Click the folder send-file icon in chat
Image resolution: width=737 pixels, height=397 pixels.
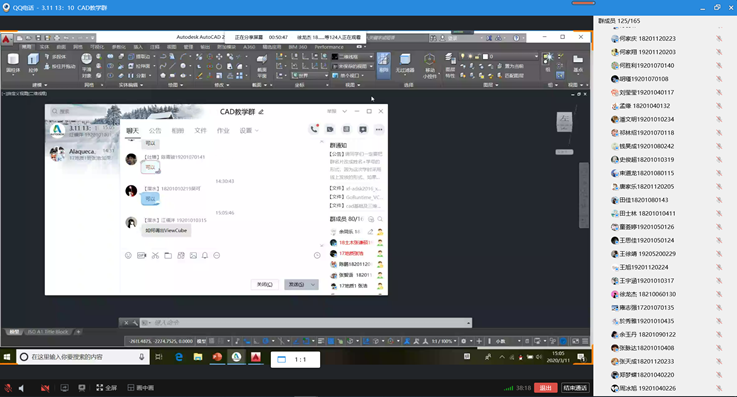[168, 256]
